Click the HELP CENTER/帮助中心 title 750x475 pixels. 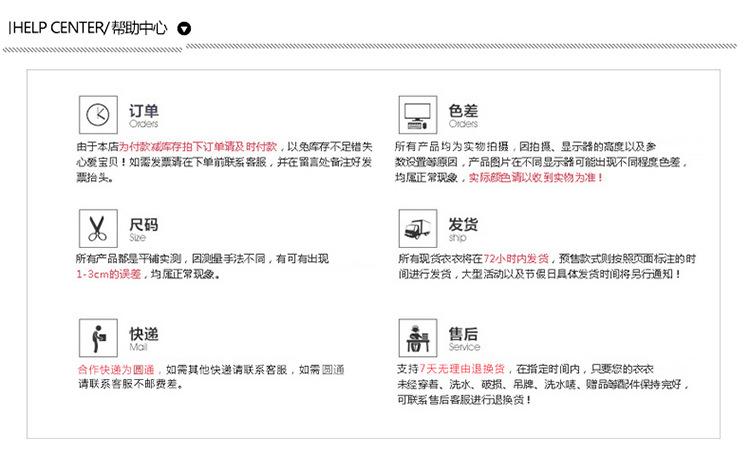click(x=90, y=28)
